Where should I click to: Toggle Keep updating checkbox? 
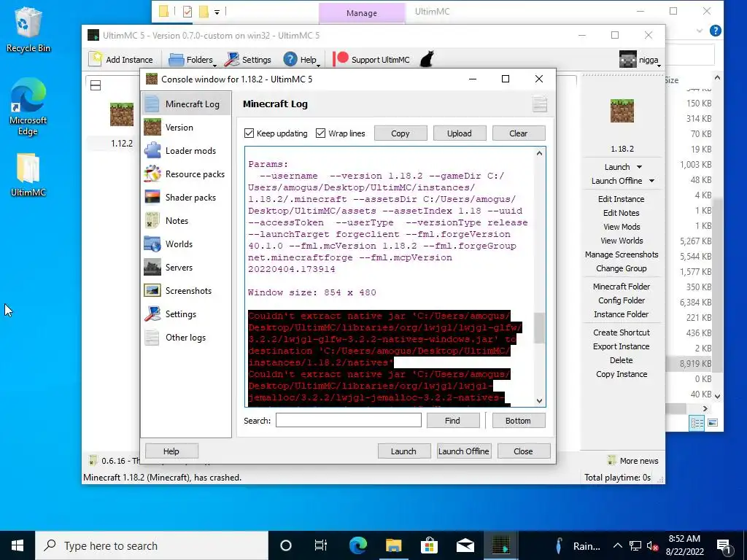tap(249, 133)
